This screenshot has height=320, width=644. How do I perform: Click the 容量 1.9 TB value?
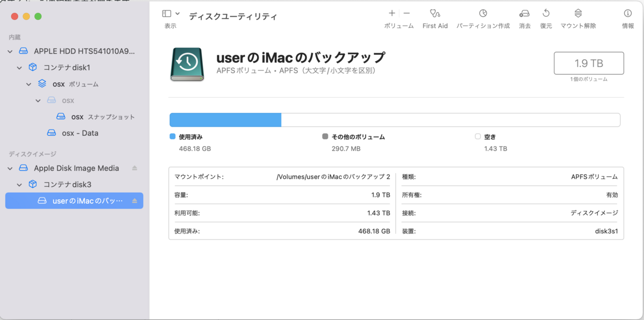click(x=380, y=195)
